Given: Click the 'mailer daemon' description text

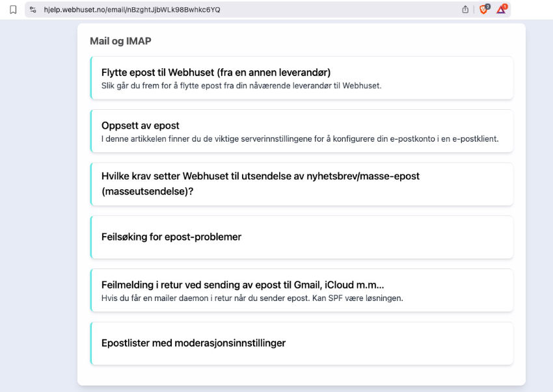Looking at the screenshot, I should pyautogui.click(x=252, y=298).
